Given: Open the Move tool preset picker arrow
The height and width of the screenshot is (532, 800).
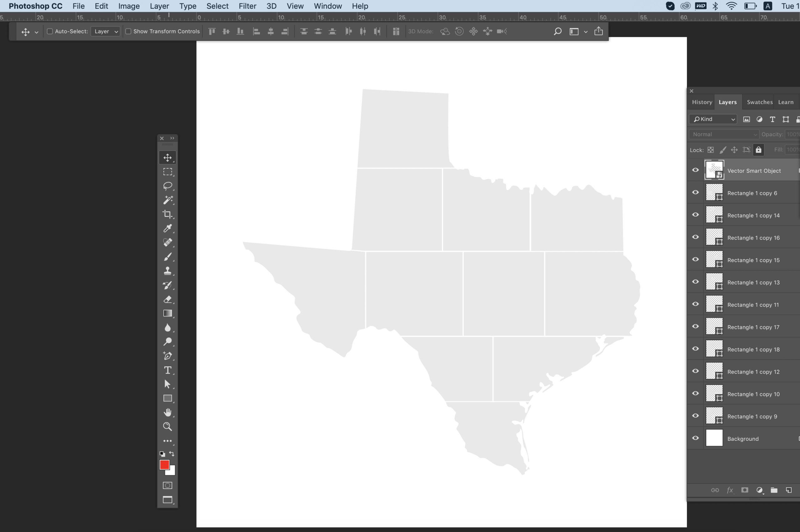Looking at the screenshot, I should (x=36, y=32).
